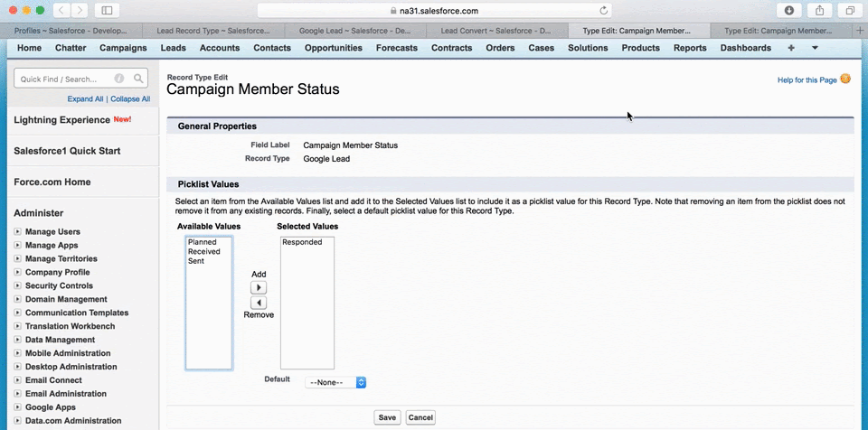Expand Manage Users tree node
The height and width of the screenshot is (430, 868).
(18, 232)
